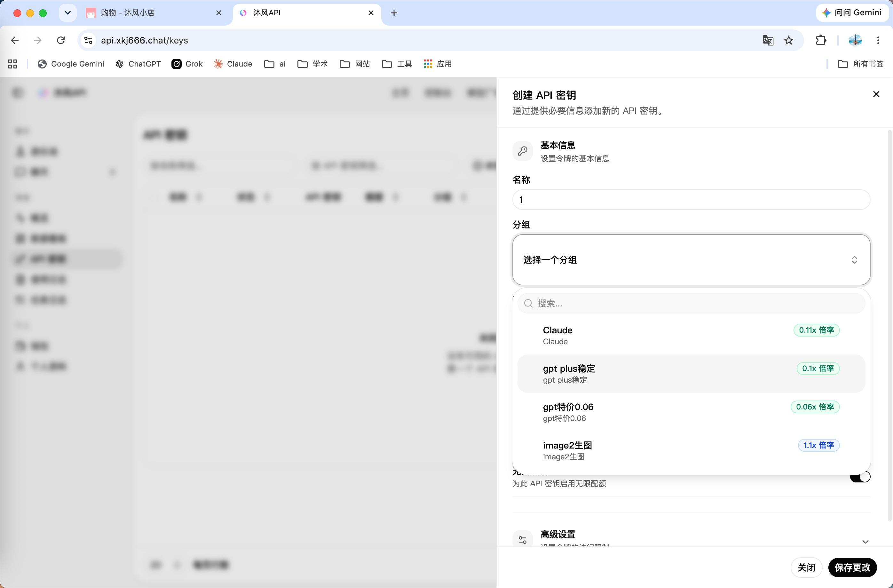
Task: Click the 关闭 button
Action: [806, 567]
